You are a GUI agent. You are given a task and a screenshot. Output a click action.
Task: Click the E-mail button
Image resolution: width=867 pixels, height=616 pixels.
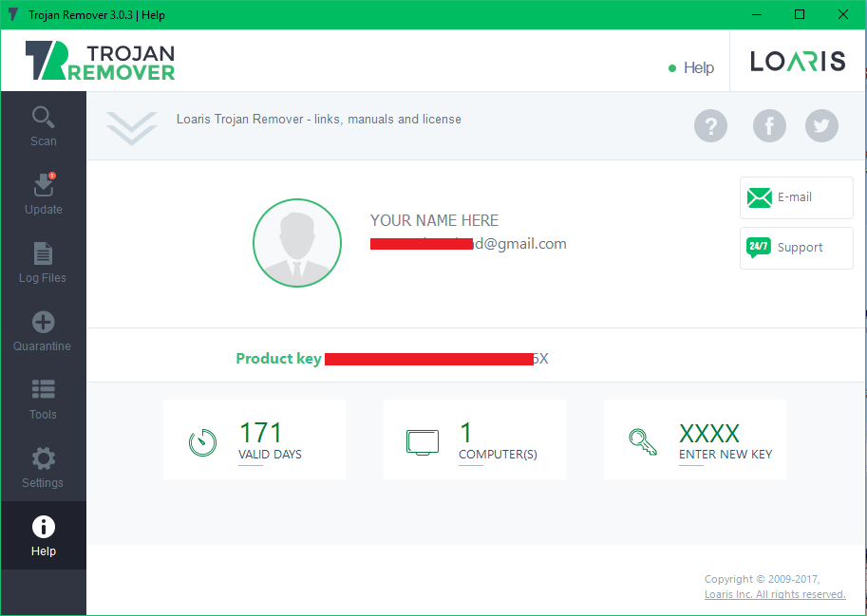(x=796, y=197)
